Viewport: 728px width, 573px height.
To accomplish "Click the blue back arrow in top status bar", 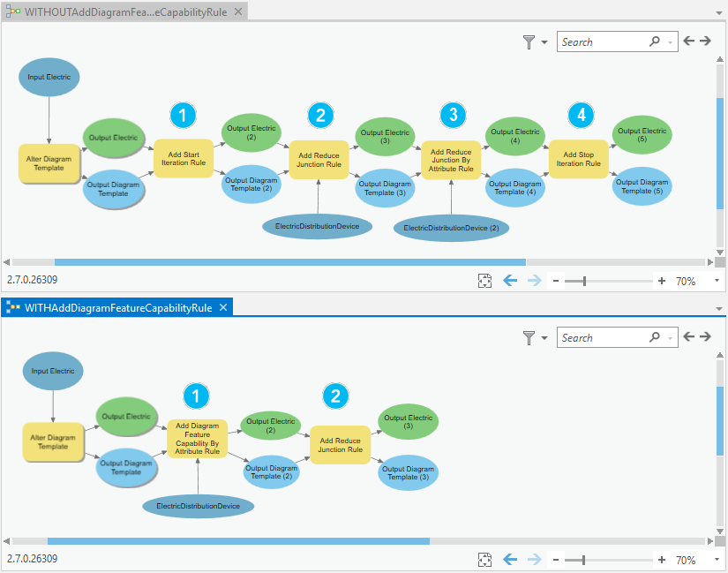I will coord(510,280).
